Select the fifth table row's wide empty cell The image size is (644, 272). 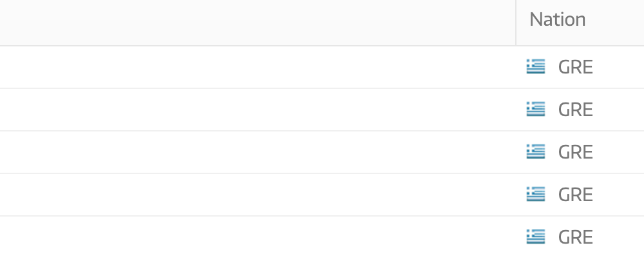click(x=258, y=237)
